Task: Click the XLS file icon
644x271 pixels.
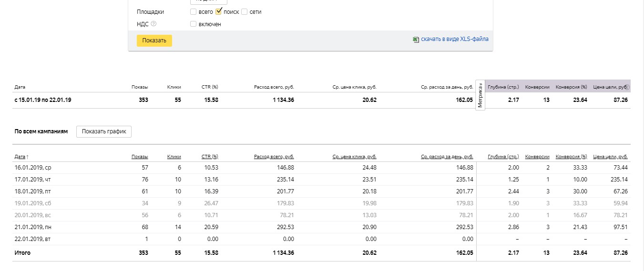Action: click(416, 40)
